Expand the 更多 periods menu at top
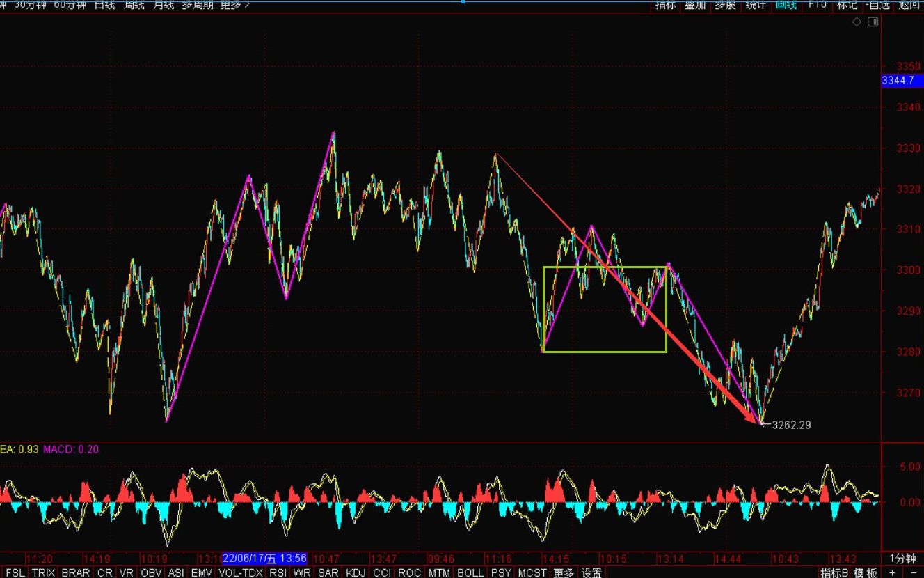This screenshot has height=578, width=924. tap(234, 4)
